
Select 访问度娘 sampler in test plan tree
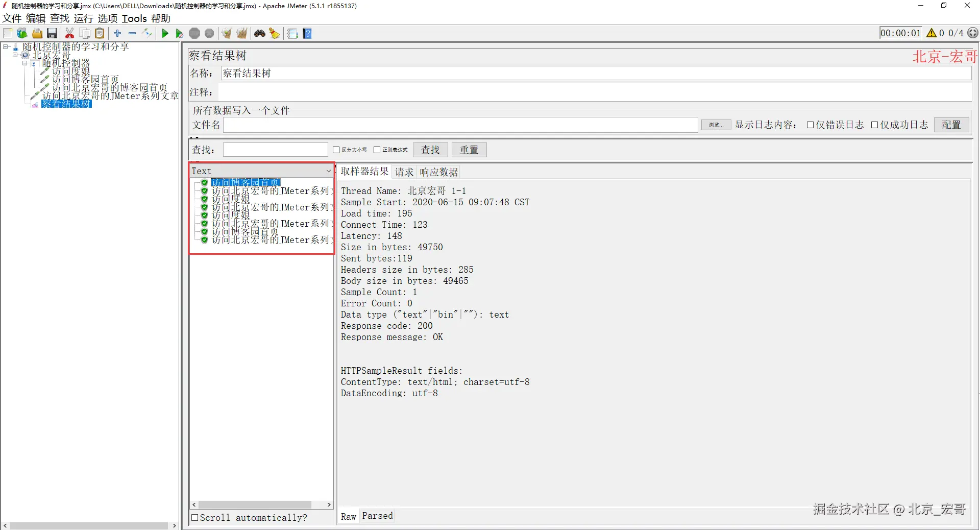tap(71, 71)
